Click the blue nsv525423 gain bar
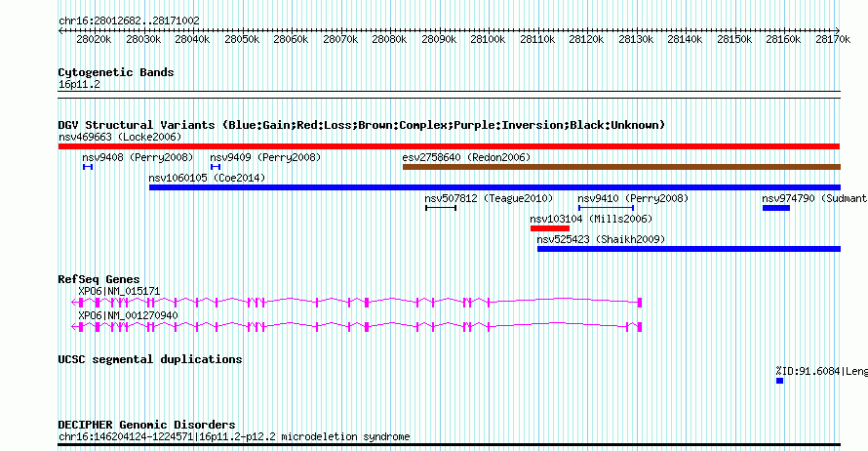The height and width of the screenshot is (451, 868). (x=689, y=249)
